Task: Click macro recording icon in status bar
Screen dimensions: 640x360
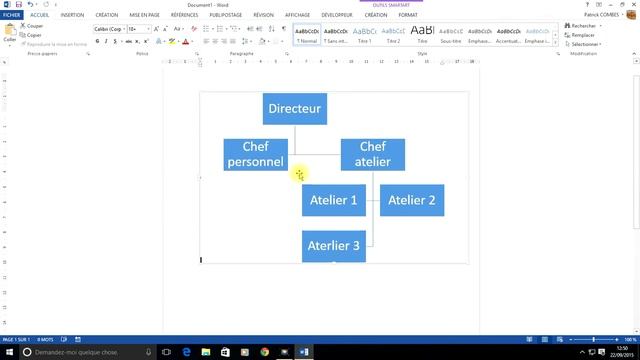Action: 78,339
